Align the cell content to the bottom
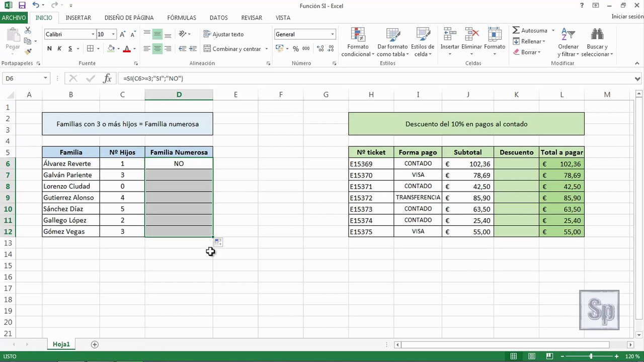 [x=168, y=34]
